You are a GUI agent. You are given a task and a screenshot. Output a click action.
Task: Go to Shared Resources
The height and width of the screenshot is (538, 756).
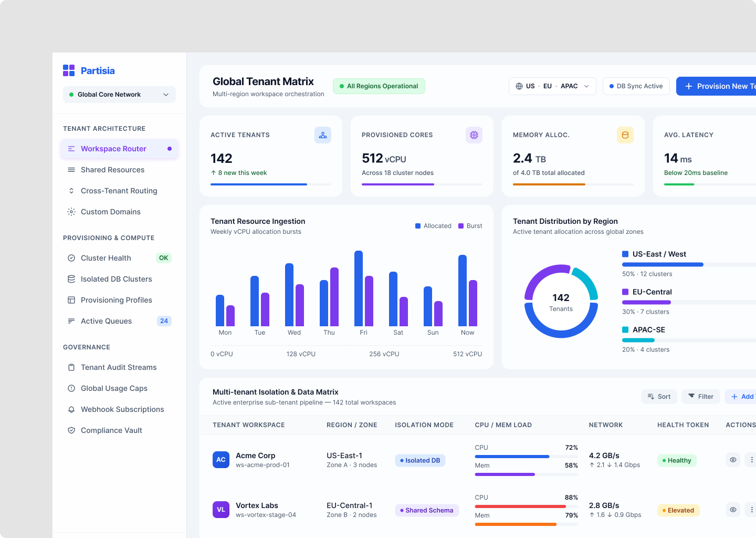tap(119, 170)
